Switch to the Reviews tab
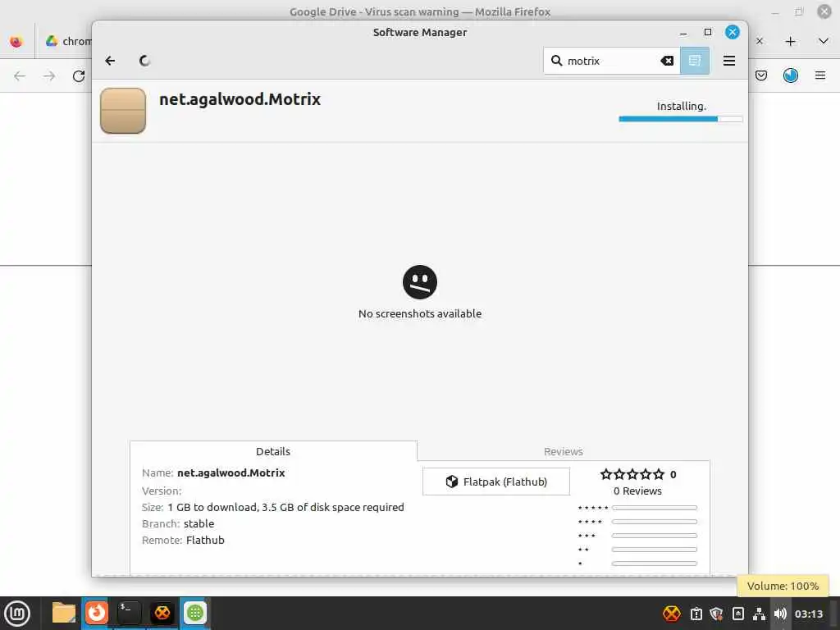This screenshot has width=840, height=630. pos(563,451)
